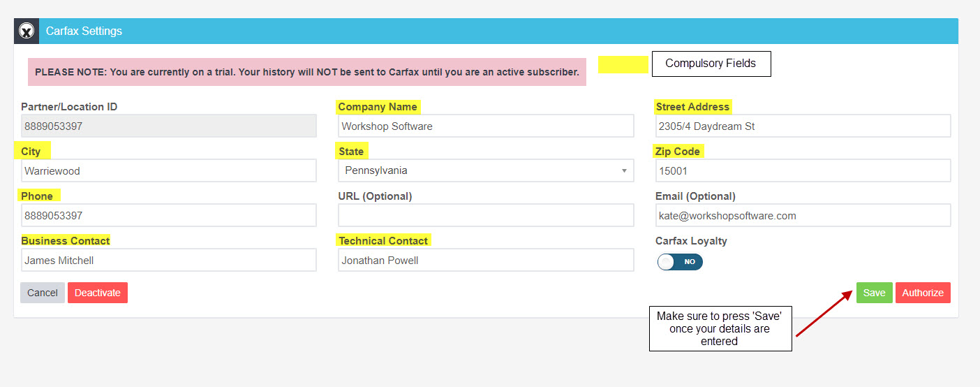This screenshot has height=387, width=980.
Task: Open the State dropdown showing Pennsylvania
Action: coord(486,170)
